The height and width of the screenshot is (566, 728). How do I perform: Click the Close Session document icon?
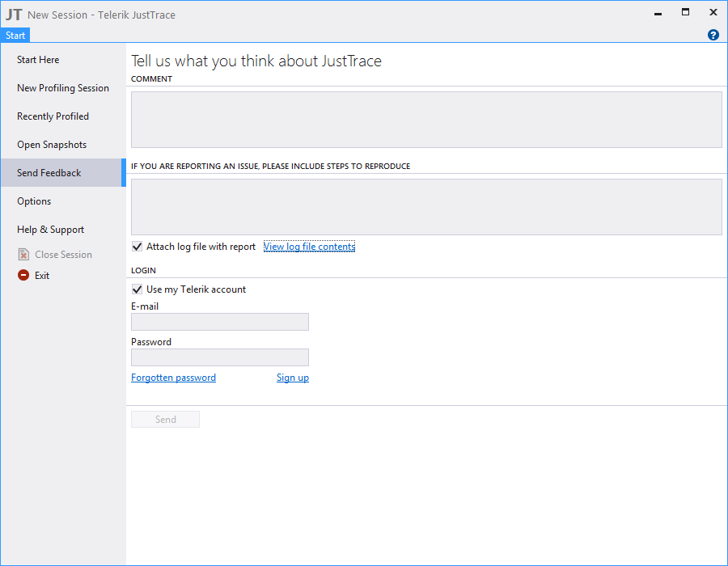[x=23, y=254]
